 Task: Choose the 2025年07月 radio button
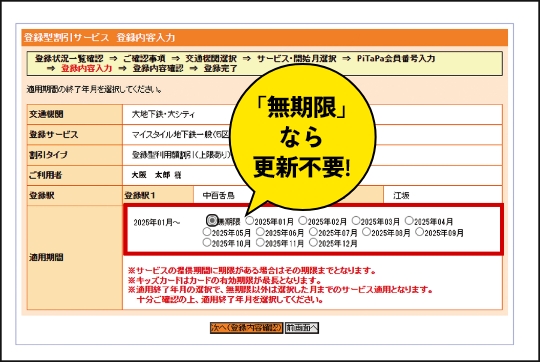click(x=313, y=232)
